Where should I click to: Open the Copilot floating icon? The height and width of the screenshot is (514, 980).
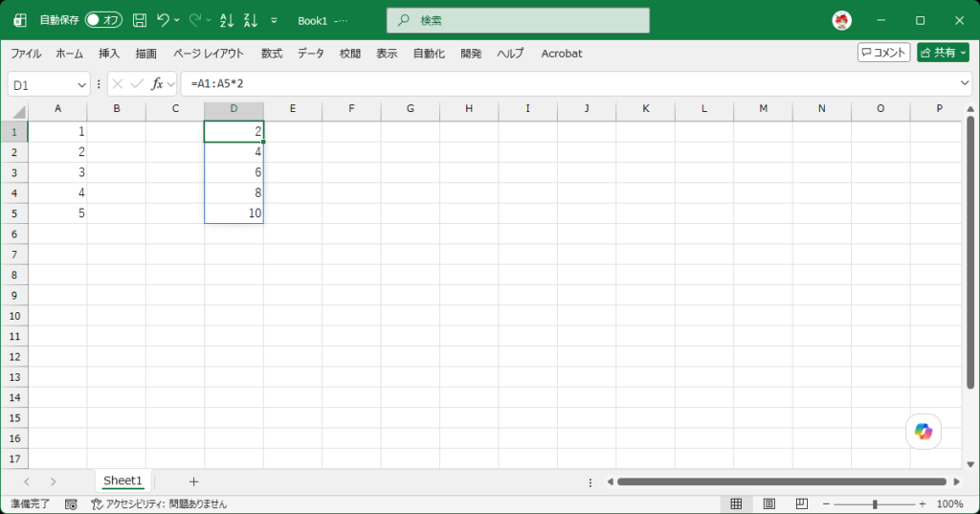coord(924,432)
